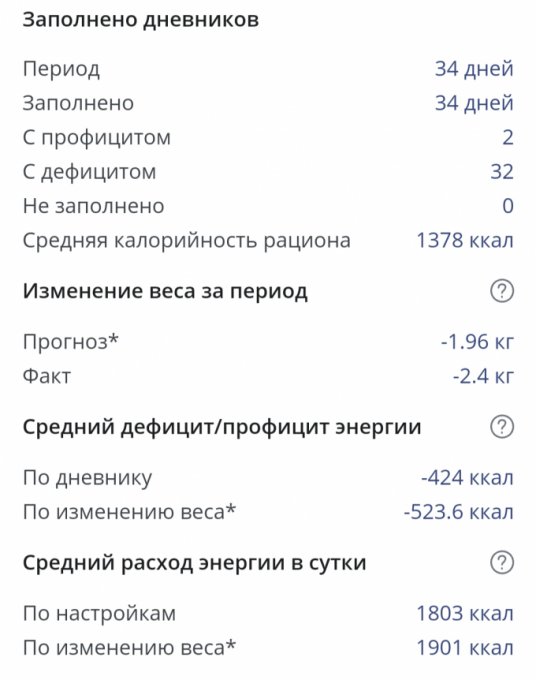Tap the По дневнику -424 ккал value

[467, 477]
